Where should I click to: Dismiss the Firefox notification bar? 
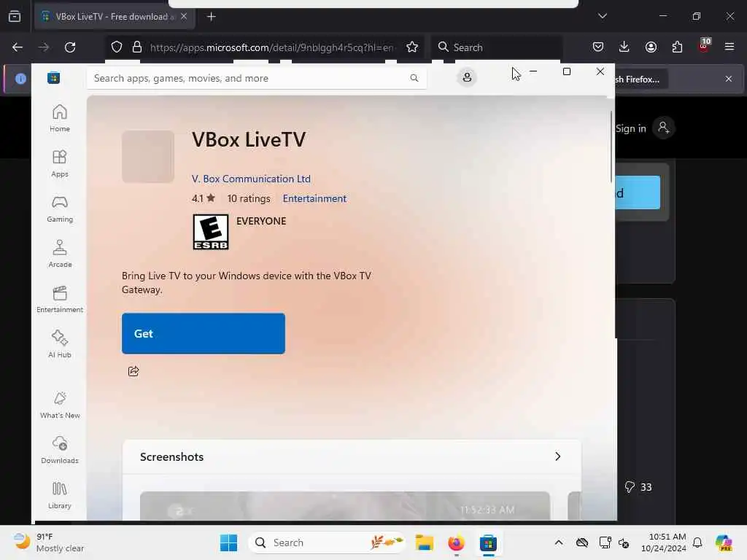pyautogui.click(x=729, y=79)
